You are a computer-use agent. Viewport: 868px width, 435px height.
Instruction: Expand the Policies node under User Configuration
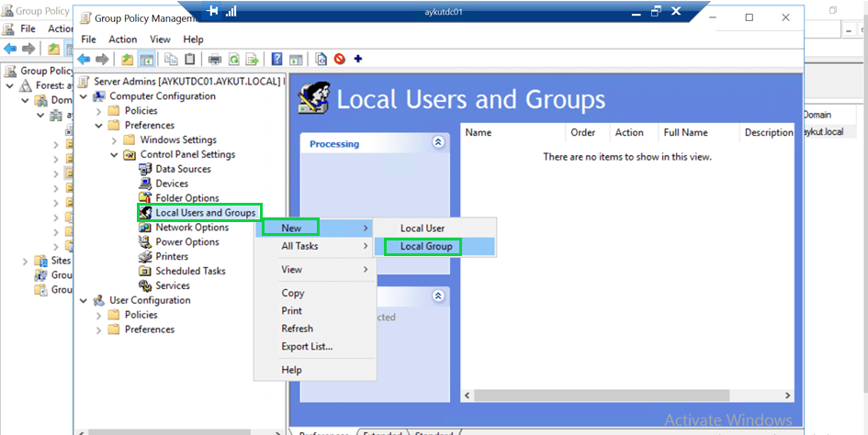pyautogui.click(x=99, y=315)
